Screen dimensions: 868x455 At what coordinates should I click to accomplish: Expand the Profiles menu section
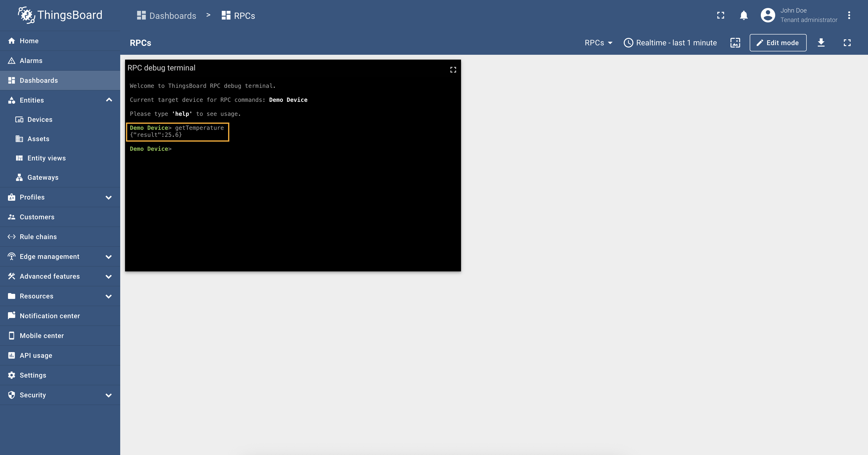tap(109, 197)
